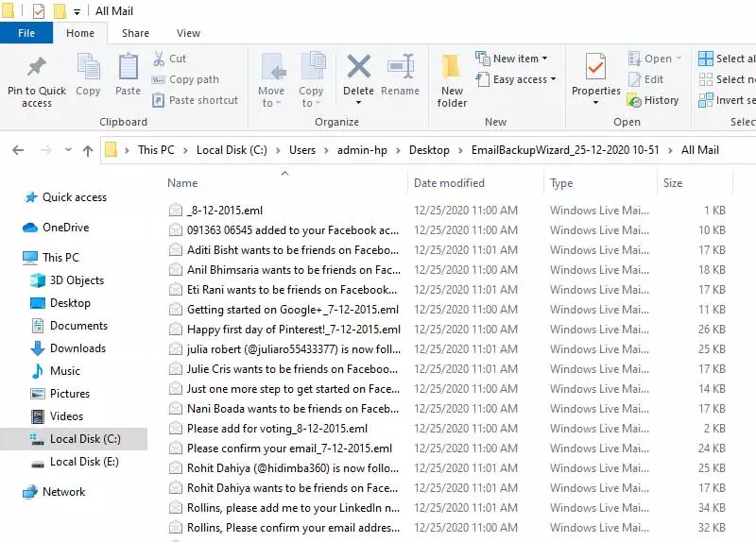Click the Properties icon
This screenshot has height=542, width=756.
click(x=596, y=67)
